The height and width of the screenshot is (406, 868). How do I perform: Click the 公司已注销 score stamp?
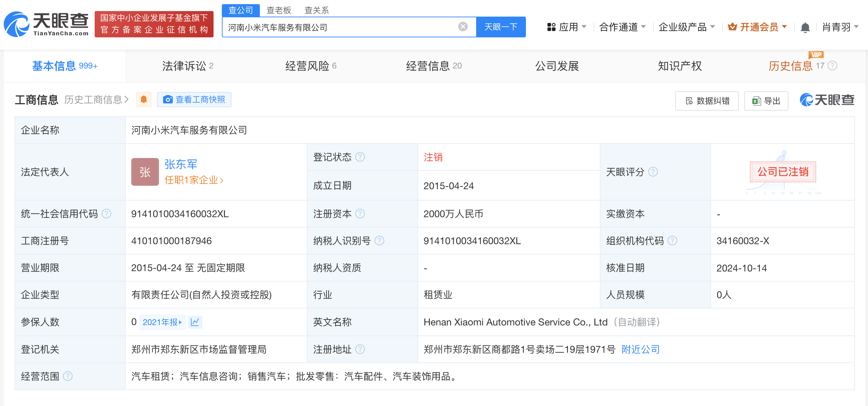[x=783, y=172]
